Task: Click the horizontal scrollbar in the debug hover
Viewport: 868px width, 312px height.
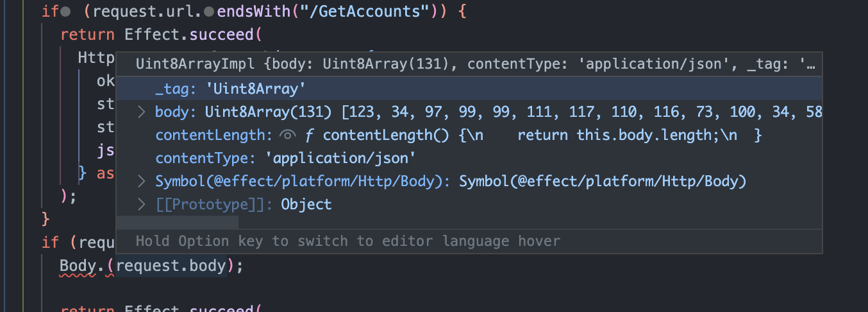Action: 178,222
